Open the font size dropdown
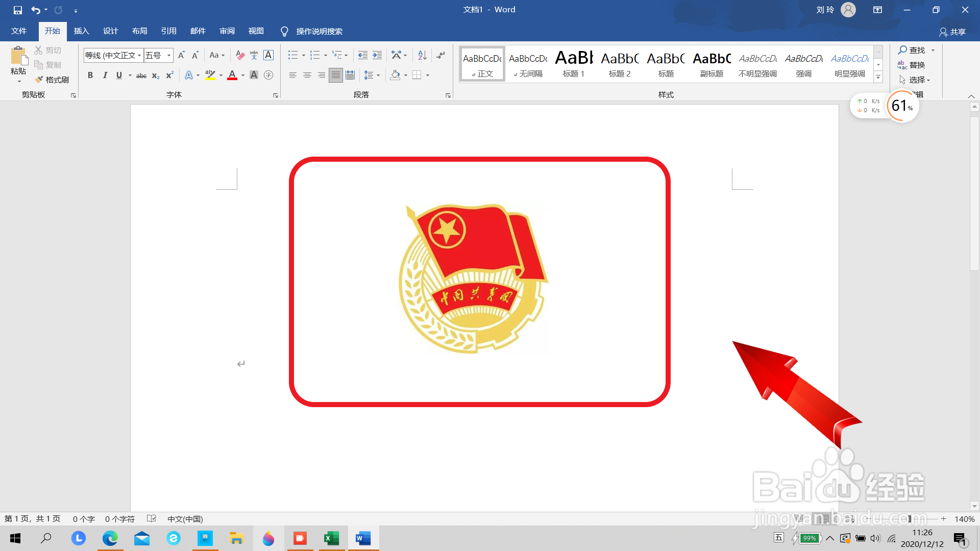Screen dimensions: 980x551 pos(169,55)
